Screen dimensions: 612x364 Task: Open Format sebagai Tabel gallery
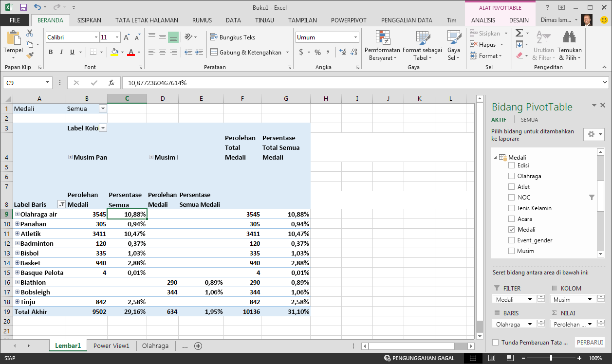click(422, 46)
